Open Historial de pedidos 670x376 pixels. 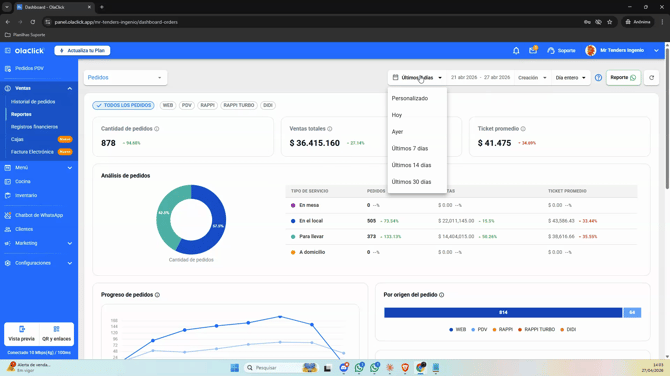pyautogui.click(x=33, y=102)
